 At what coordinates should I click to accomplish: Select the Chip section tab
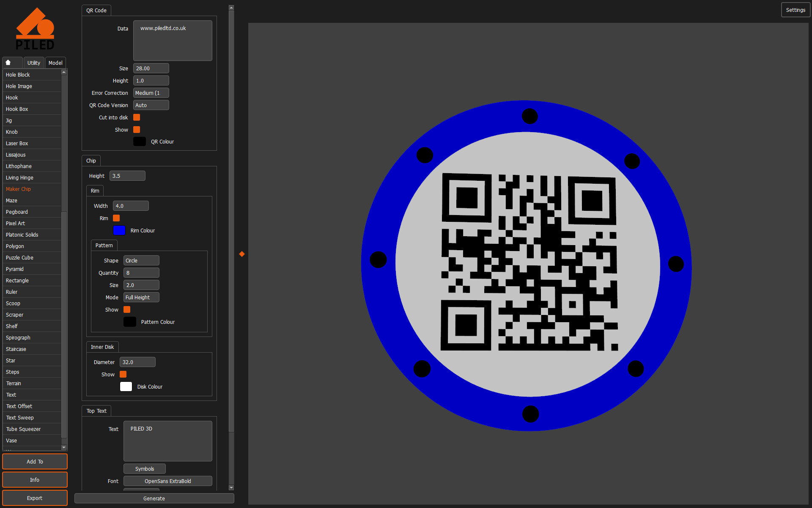[91, 160]
